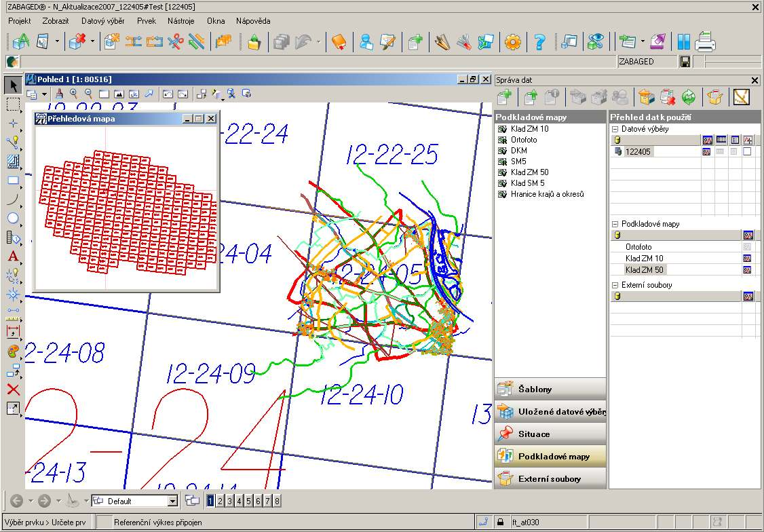The width and height of the screenshot is (764, 532).
Task: Click the eye view icon in main toolbar
Action: [x=596, y=42]
